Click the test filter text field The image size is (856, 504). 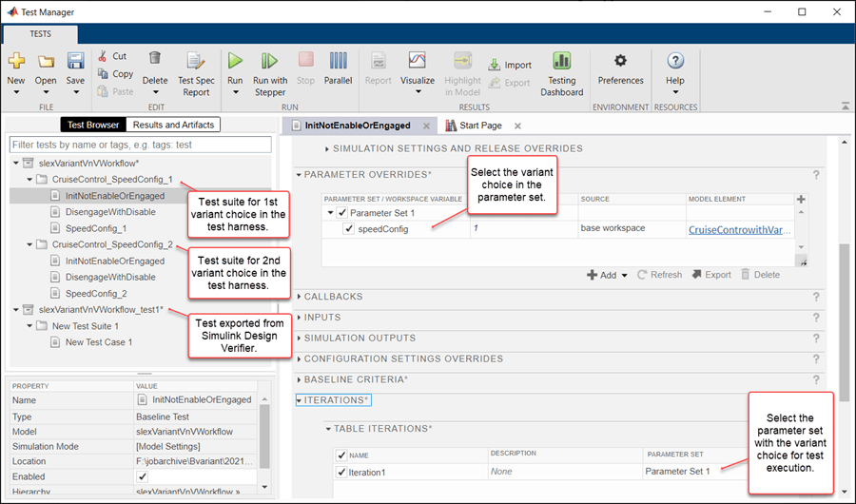tap(141, 145)
